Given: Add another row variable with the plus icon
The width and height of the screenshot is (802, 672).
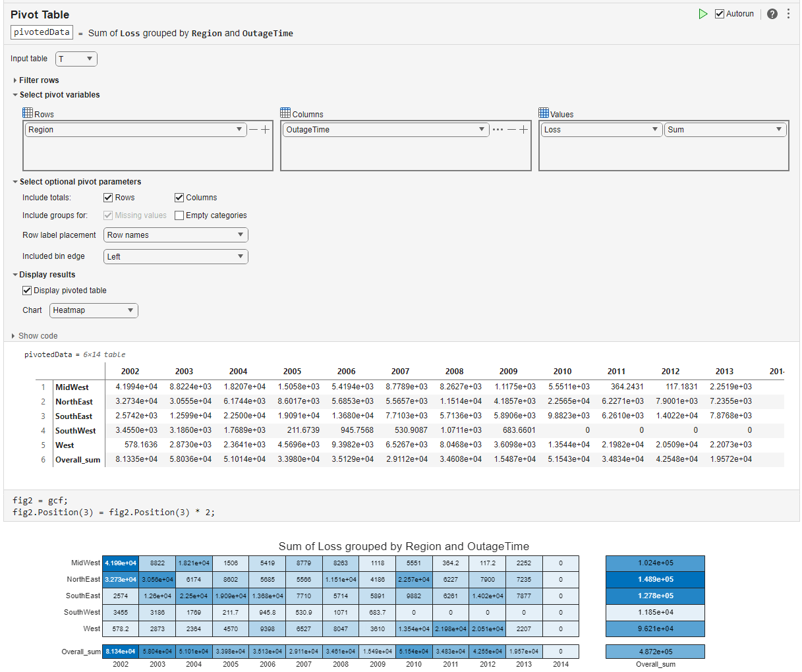Looking at the screenshot, I should [x=266, y=129].
